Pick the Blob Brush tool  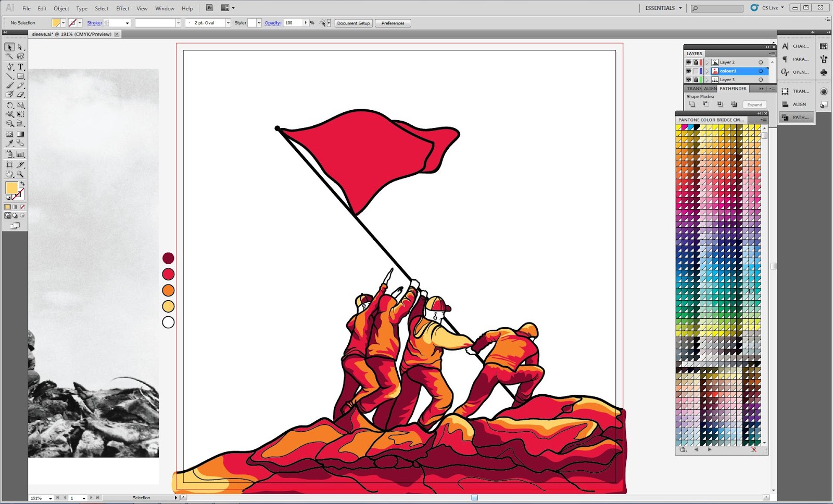pyautogui.click(x=9, y=95)
